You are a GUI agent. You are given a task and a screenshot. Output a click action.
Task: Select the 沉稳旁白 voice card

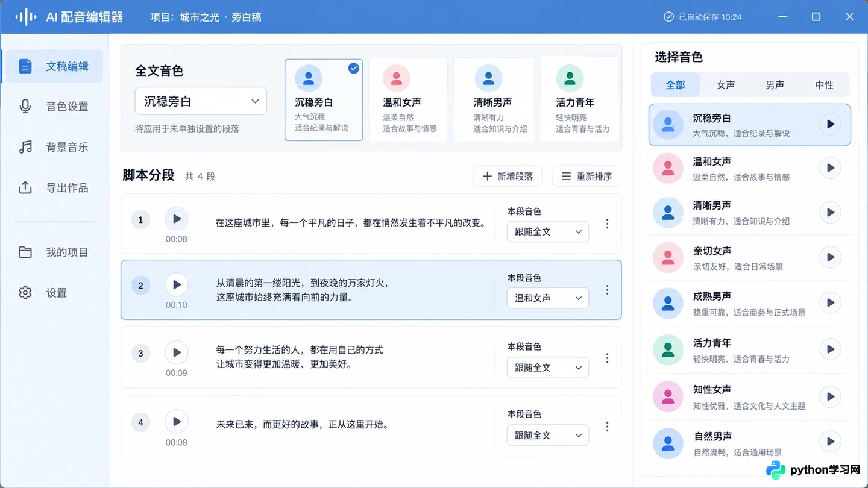(x=324, y=100)
